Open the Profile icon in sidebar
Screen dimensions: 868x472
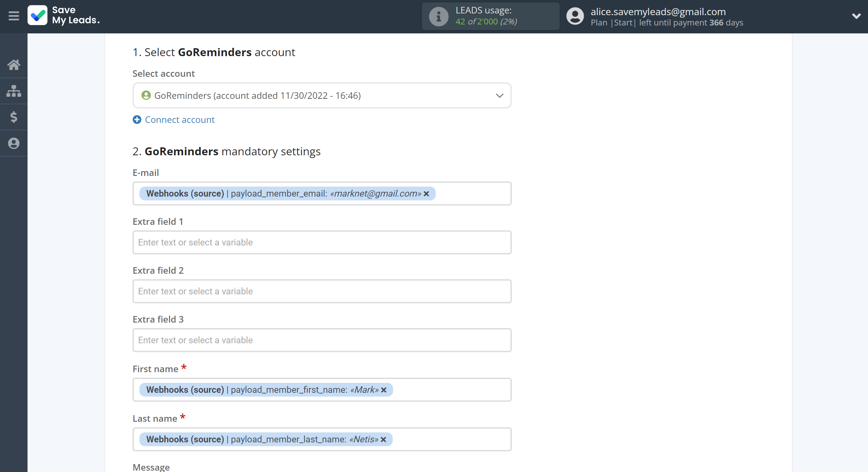pyautogui.click(x=14, y=143)
